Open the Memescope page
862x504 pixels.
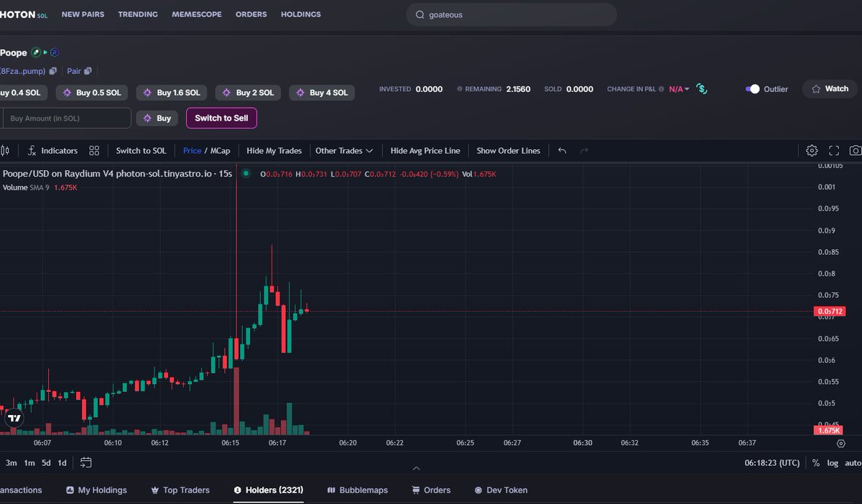[x=197, y=14]
